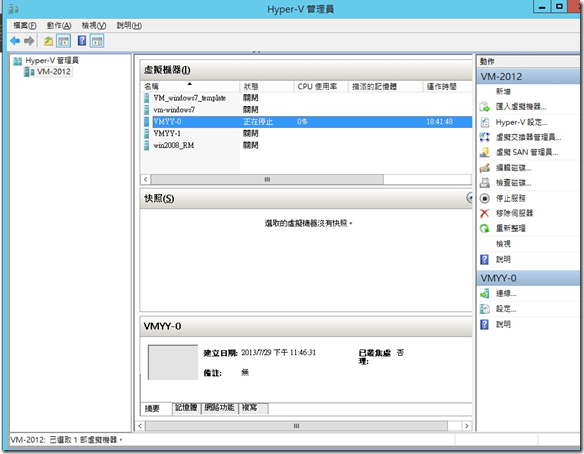Click the 正在停止 status cell of VMYY-0
The height and width of the screenshot is (454, 584).
pos(258,121)
